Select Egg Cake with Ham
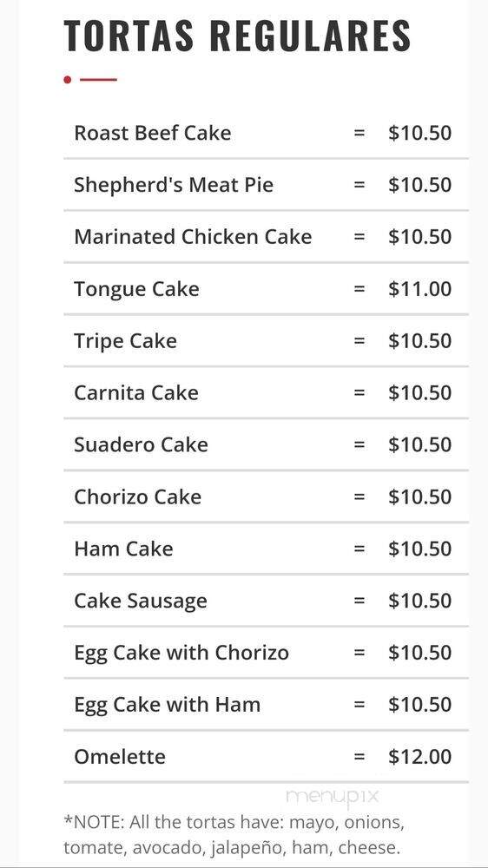This screenshot has height=868, width=488. [266, 705]
